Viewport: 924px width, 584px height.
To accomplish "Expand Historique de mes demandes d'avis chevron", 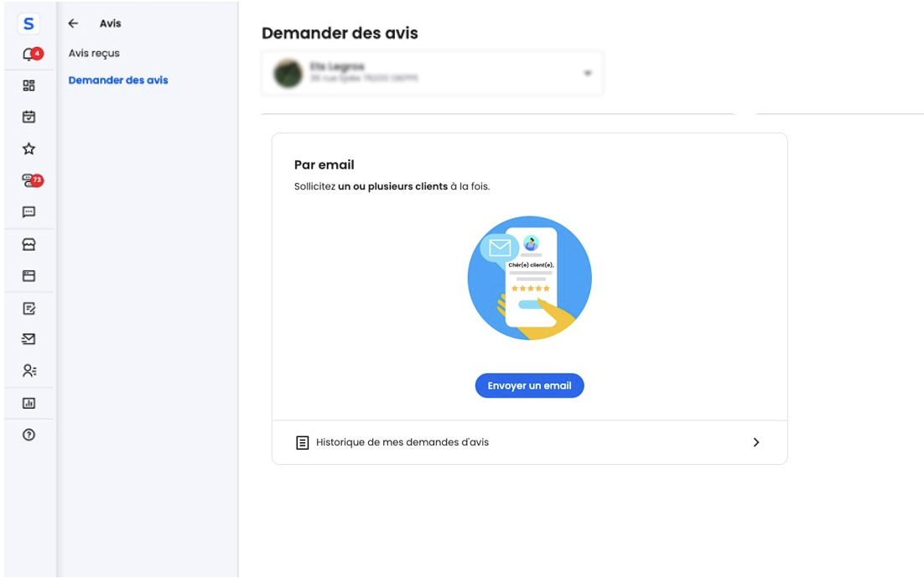I will 756,442.
